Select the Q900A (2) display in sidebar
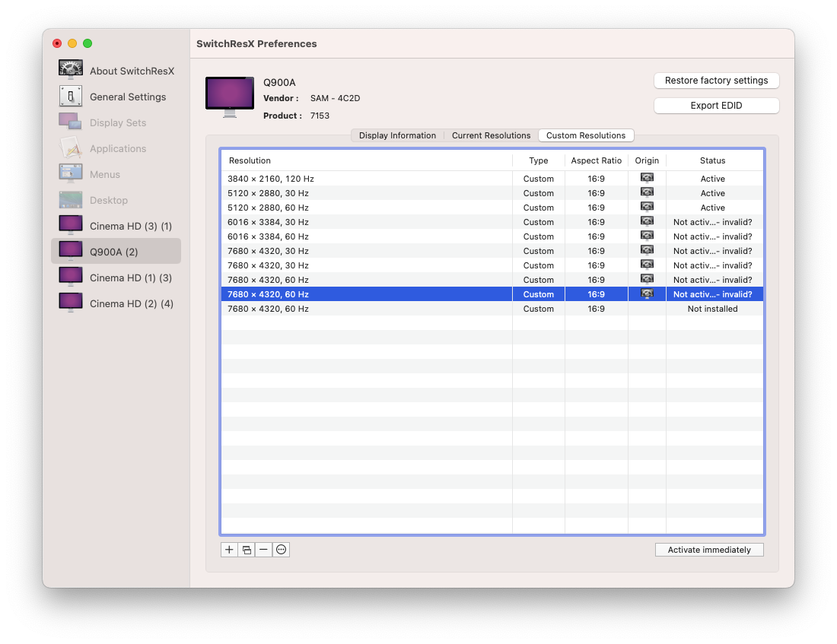 (116, 252)
